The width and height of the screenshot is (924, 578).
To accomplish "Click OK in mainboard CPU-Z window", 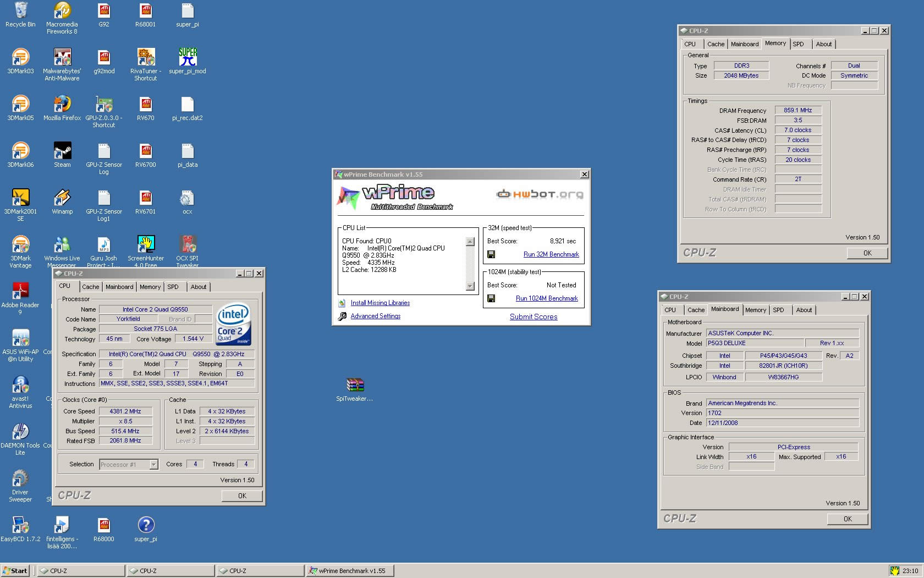I will (x=848, y=519).
